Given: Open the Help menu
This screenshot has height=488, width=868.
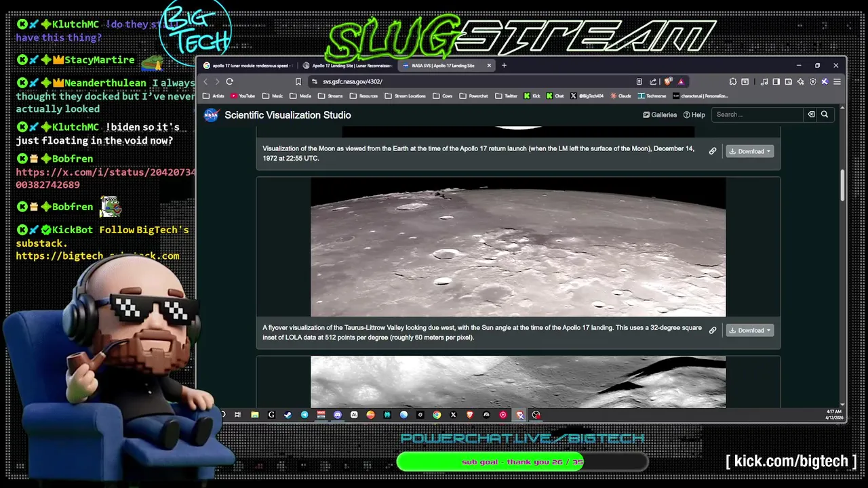Looking at the screenshot, I should [x=694, y=115].
